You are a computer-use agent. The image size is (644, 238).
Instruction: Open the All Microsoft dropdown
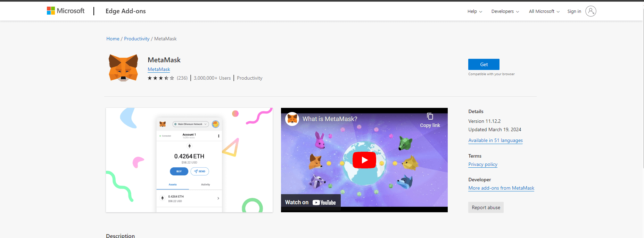544,11
